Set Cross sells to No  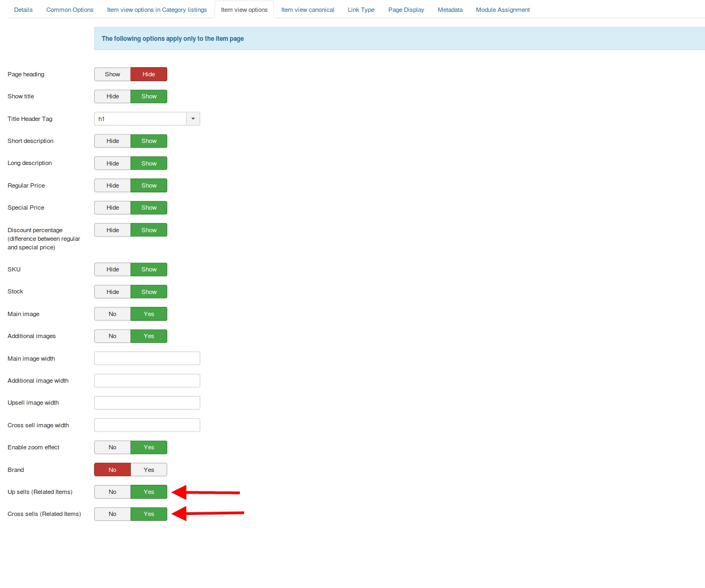112,514
